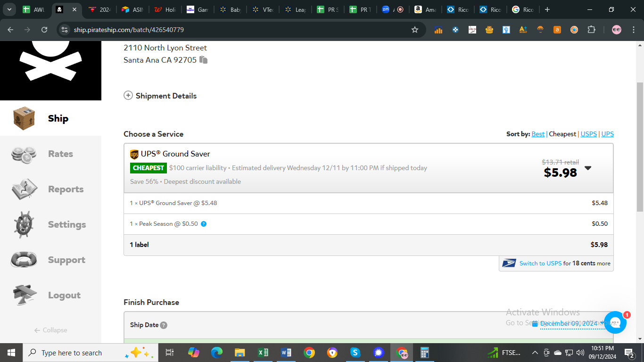Open Task View on the taskbar
The height and width of the screenshot is (362, 644).
tap(170, 353)
